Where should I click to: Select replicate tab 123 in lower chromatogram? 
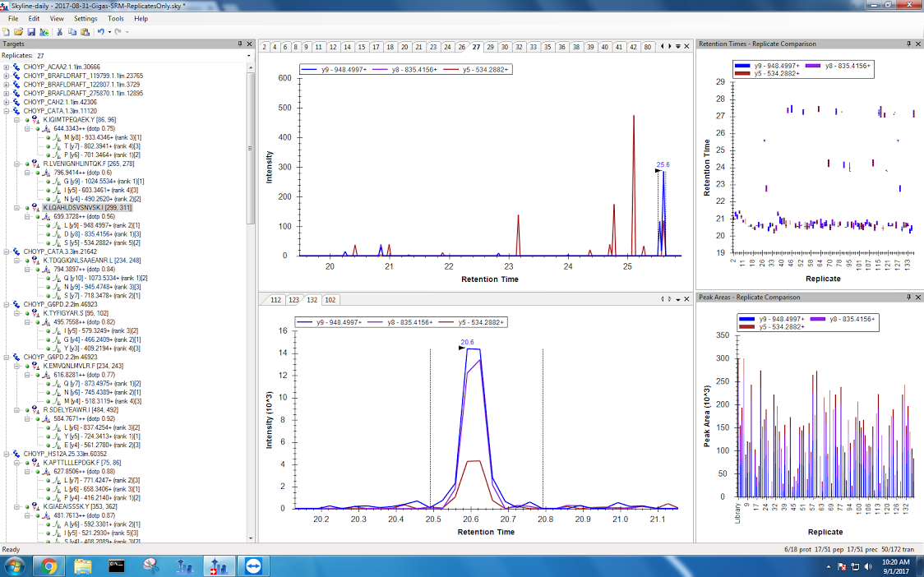[x=293, y=299]
